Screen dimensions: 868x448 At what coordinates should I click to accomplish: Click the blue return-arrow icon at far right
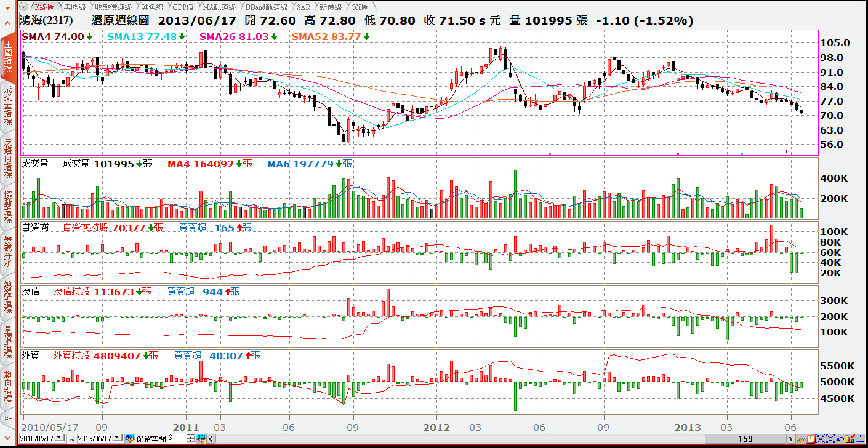[859, 439]
